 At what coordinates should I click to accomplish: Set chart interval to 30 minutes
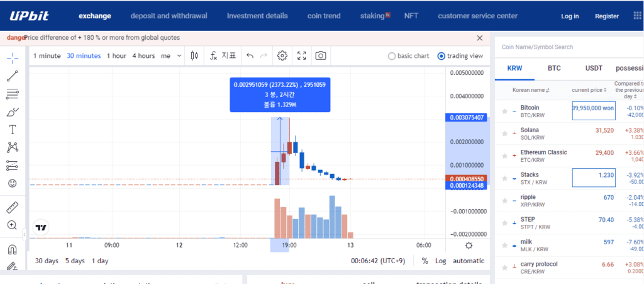84,56
